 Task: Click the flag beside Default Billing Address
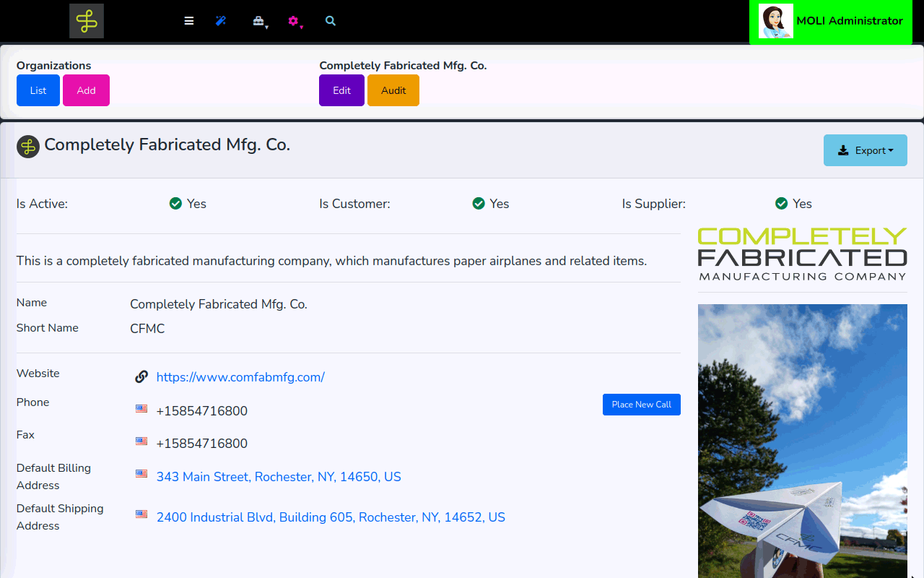click(x=141, y=475)
